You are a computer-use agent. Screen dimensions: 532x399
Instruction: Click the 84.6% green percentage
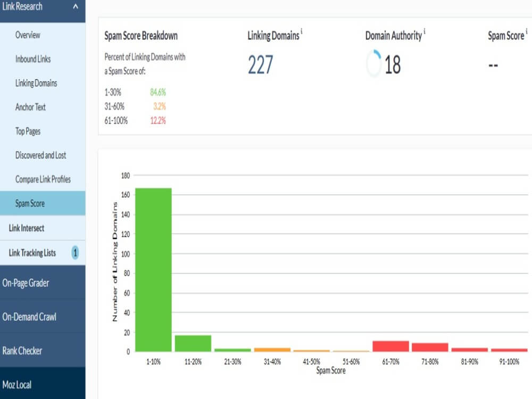click(158, 92)
